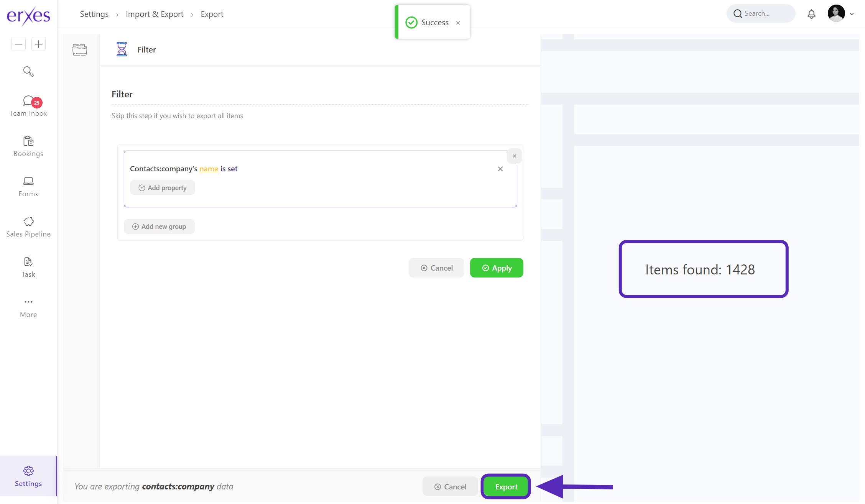This screenshot has width=865, height=504.
Task: Open the Task section
Action: [x=28, y=267]
